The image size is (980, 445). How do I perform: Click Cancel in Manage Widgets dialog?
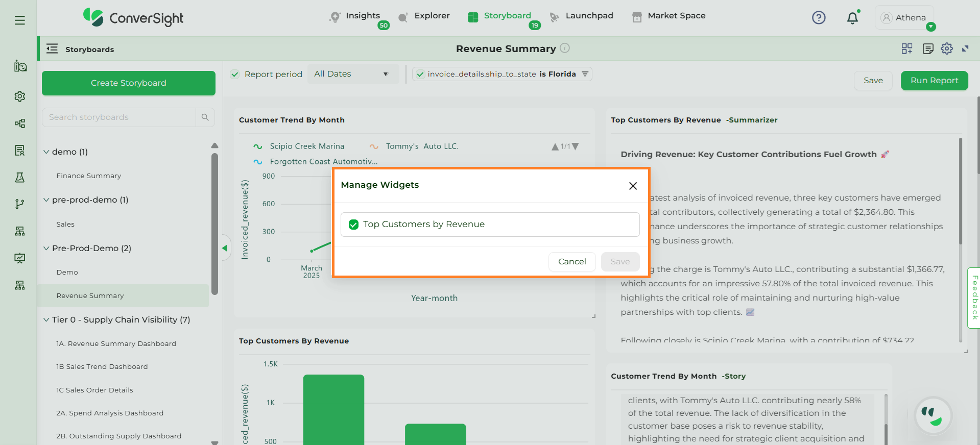click(571, 262)
